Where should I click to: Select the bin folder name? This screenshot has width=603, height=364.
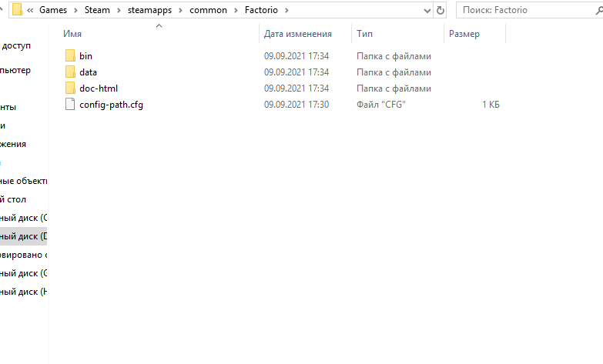[x=85, y=56]
